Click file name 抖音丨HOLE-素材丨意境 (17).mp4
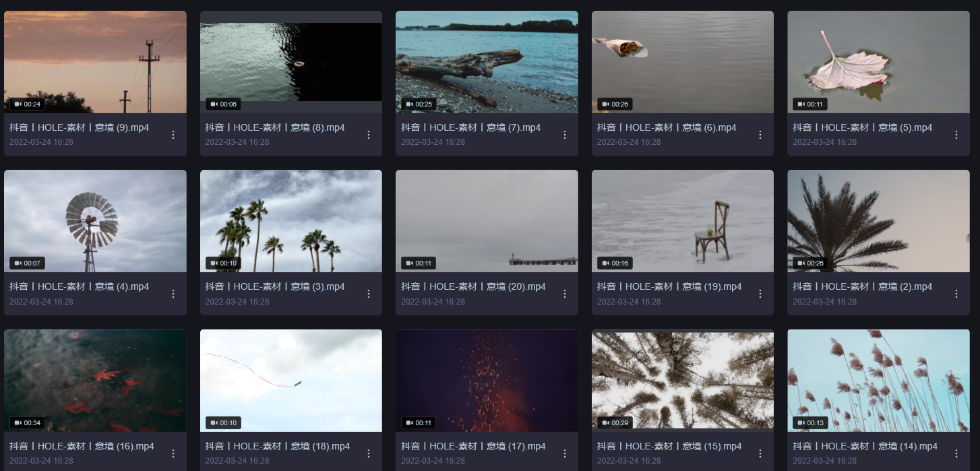 tap(474, 446)
